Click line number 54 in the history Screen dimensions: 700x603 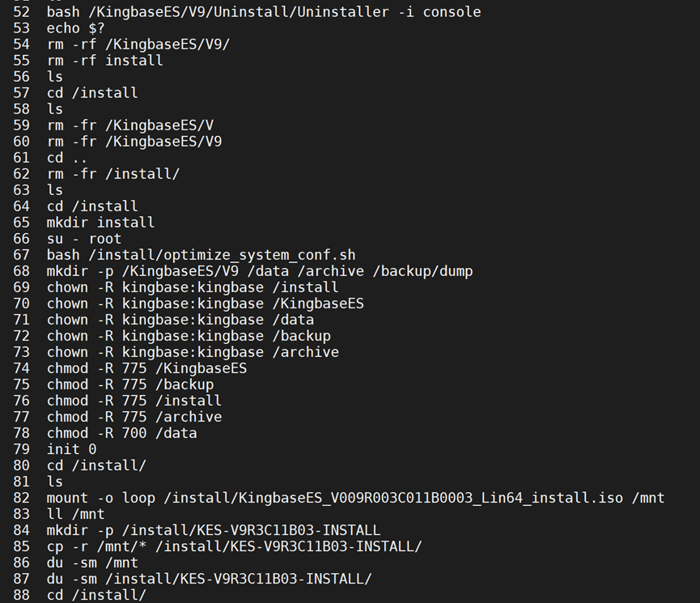click(x=21, y=45)
